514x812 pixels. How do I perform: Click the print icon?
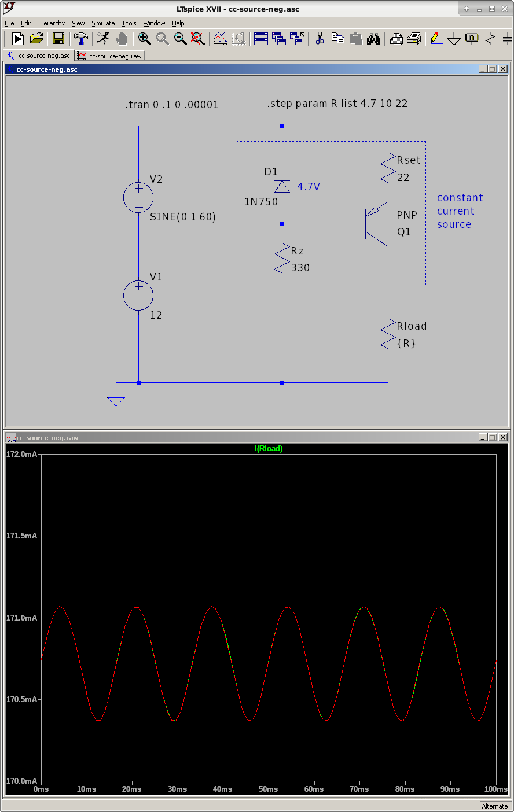click(x=414, y=39)
